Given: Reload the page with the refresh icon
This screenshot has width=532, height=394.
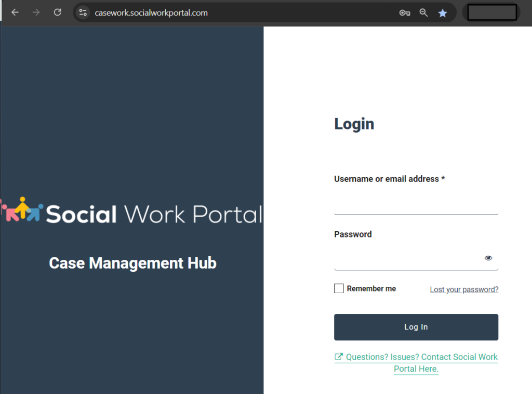Looking at the screenshot, I should (x=57, y=12).
